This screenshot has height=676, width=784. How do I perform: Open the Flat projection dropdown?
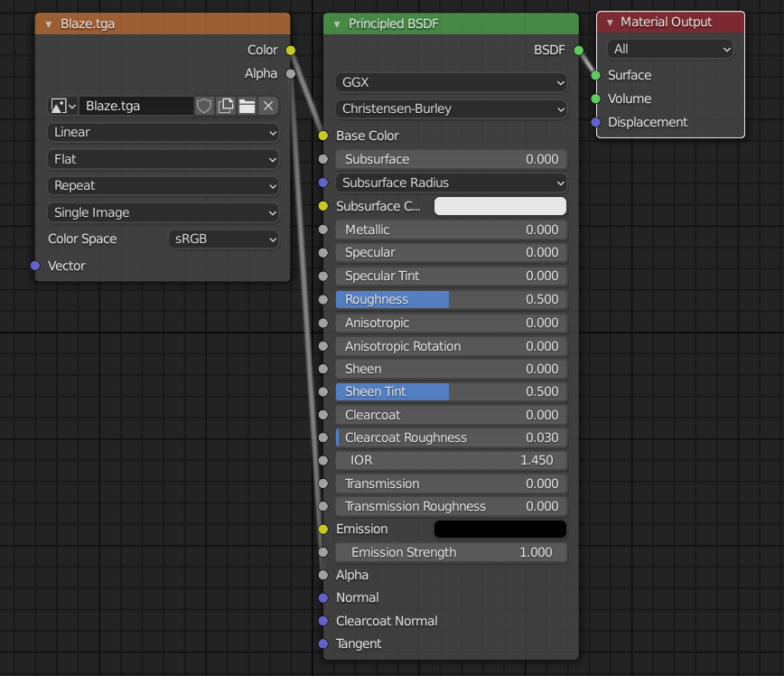163,160
